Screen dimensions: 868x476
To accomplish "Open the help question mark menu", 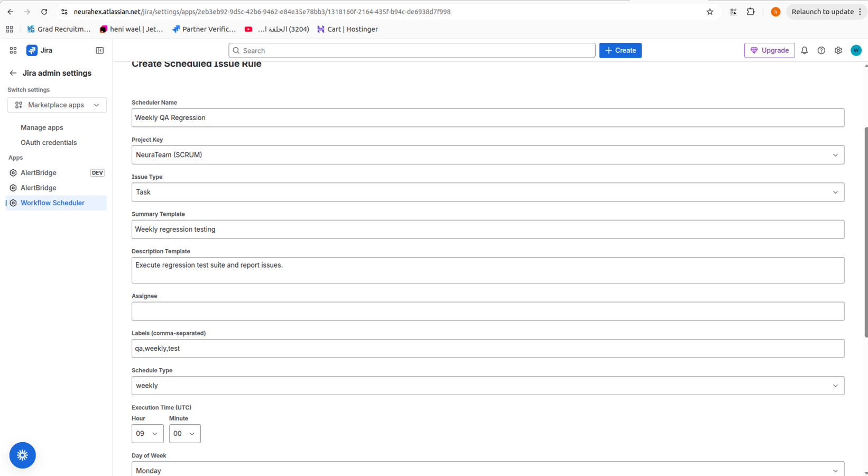I will click(821, 50).
